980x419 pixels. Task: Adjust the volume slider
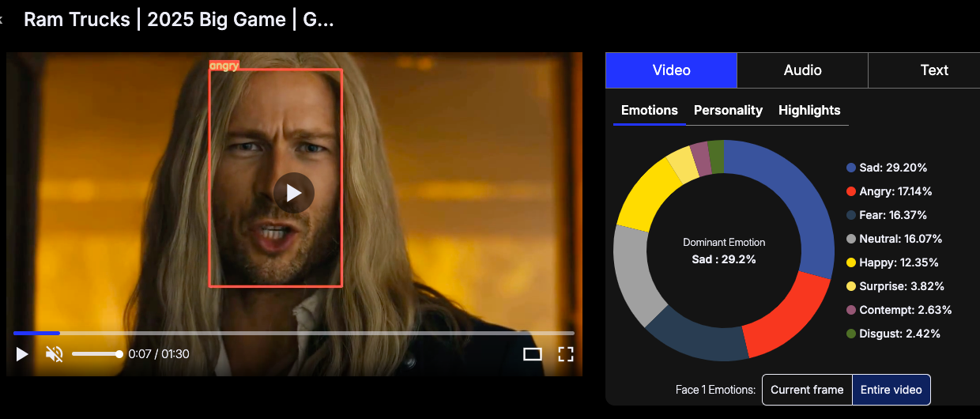point(96,354)
